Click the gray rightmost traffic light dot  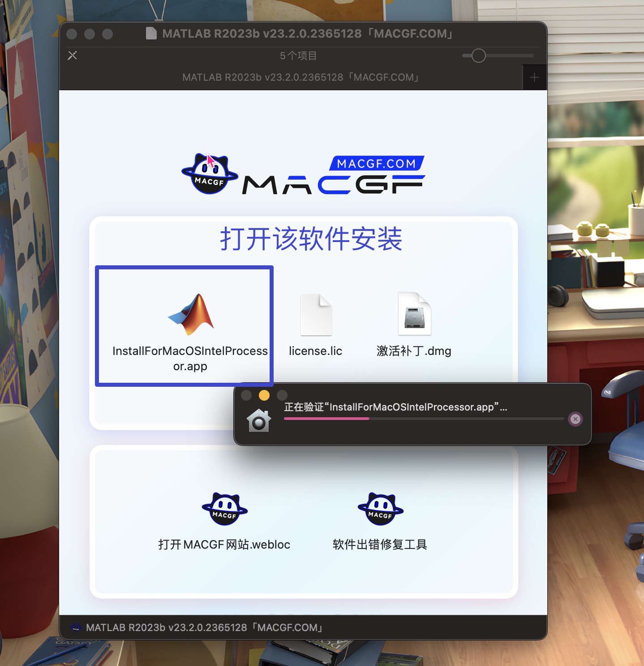(107, 34)
